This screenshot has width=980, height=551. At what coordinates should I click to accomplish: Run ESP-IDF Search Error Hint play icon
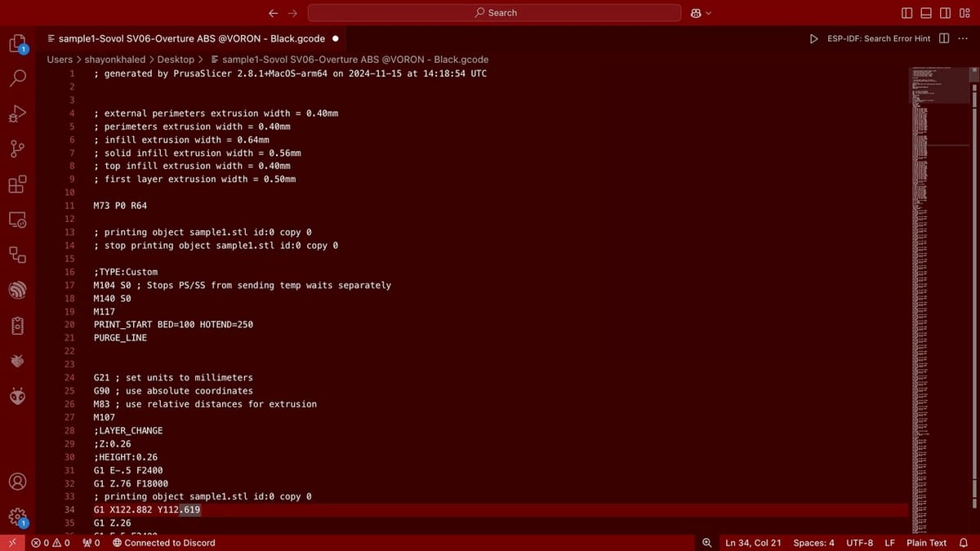tap(813, 38)
